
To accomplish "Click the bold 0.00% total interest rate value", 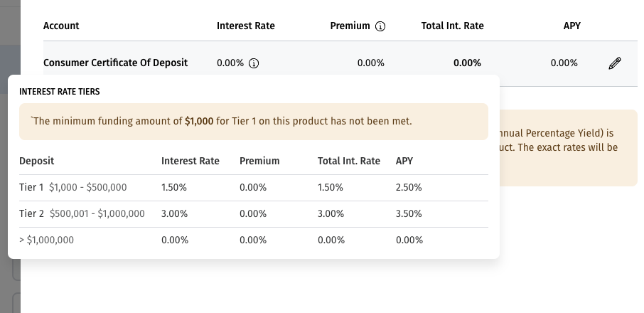I will [467, 63].
